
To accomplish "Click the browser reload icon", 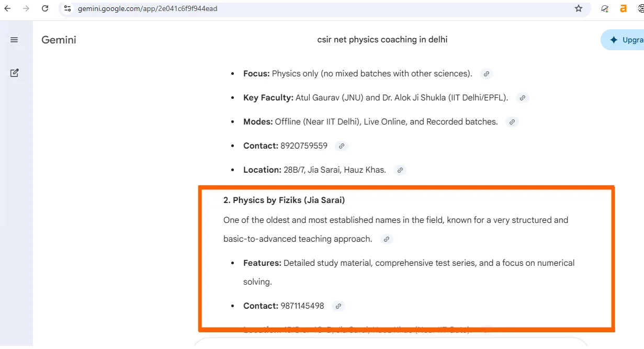I will (x=45, y=8).
